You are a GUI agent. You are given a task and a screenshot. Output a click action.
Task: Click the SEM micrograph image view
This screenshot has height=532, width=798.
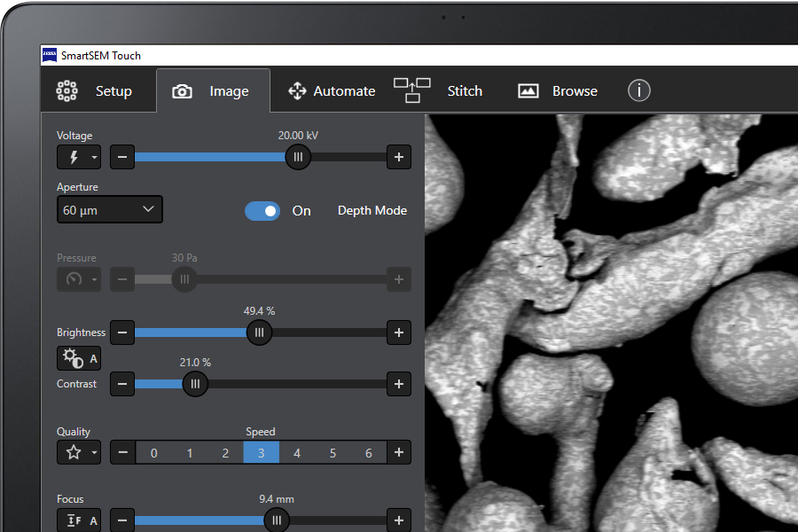(611, 323)
